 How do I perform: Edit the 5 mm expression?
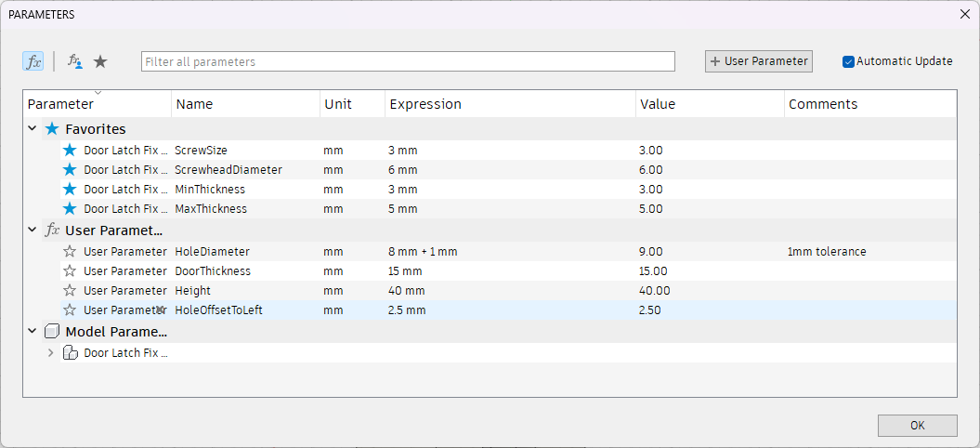[510, 208]
